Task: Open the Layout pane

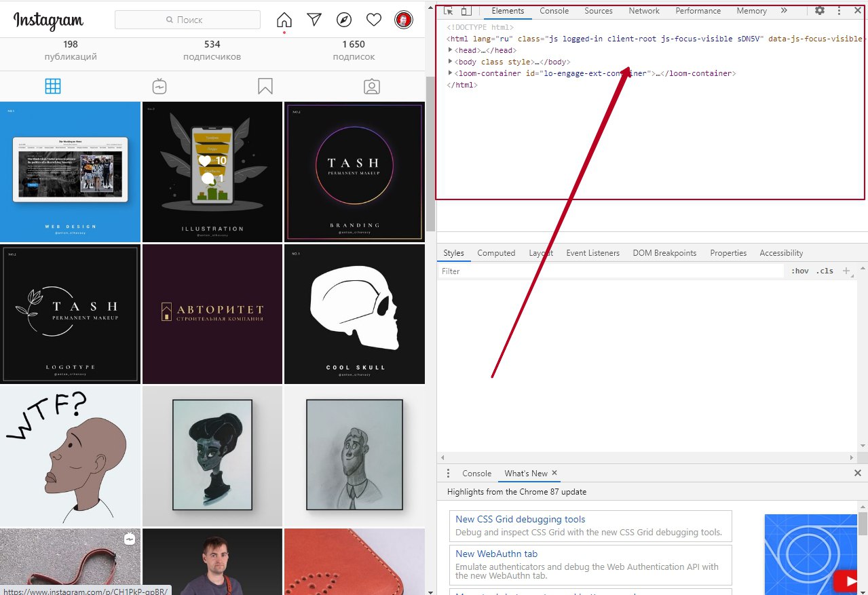Action: (541, 253)
